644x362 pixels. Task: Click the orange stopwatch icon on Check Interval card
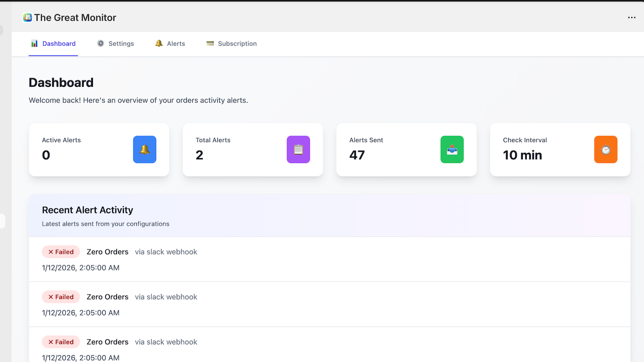coord(606,149)
